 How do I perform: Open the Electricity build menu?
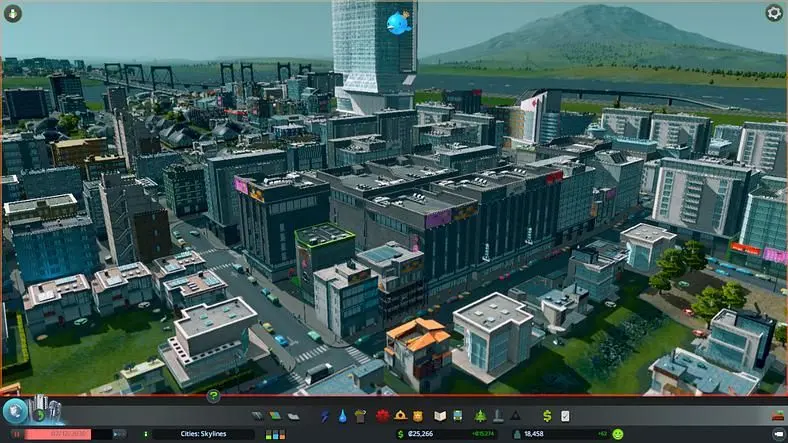coord(325,416)
